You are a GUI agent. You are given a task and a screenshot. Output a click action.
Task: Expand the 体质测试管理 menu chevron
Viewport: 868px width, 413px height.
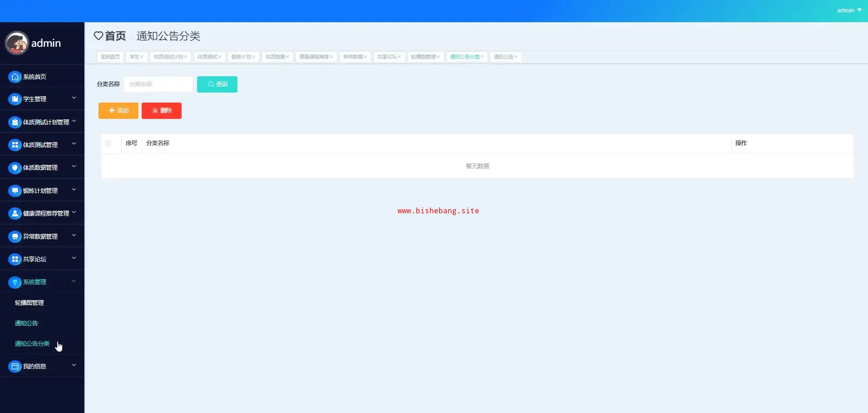point(74,144)
